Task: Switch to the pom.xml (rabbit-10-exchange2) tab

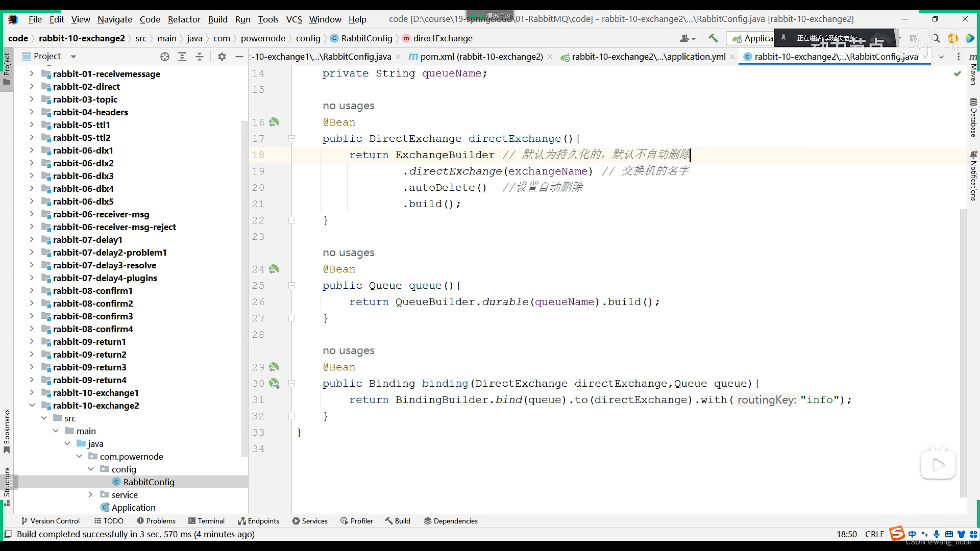Action: pyautogui.click(x=481, y=57)
